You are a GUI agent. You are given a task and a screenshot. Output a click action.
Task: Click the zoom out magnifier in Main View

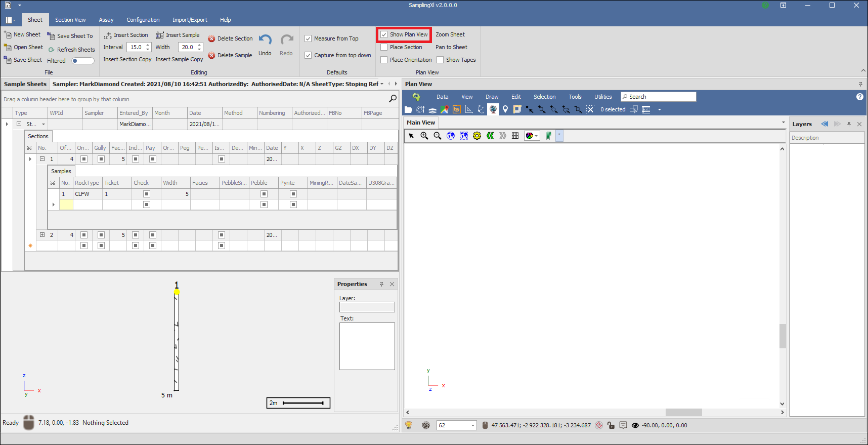tap(438, 136)
